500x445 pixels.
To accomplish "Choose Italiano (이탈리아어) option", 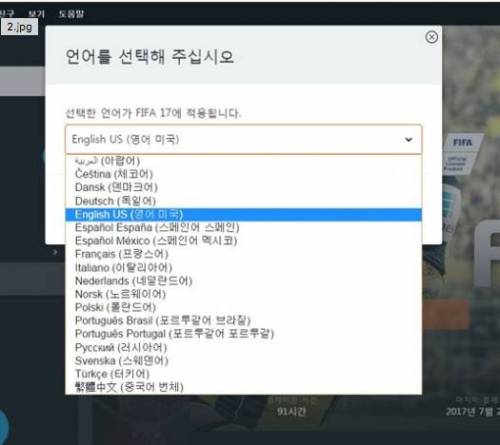I will click(x=243, y=268).
